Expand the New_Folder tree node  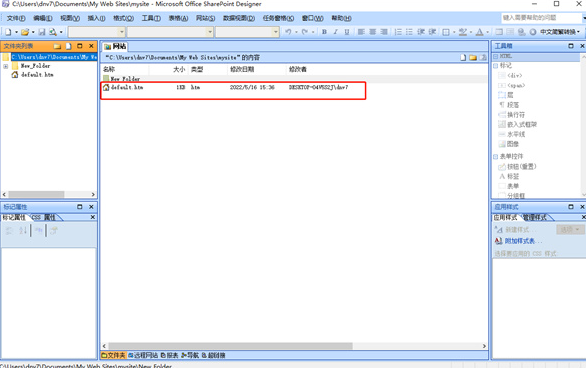[6, 66]
